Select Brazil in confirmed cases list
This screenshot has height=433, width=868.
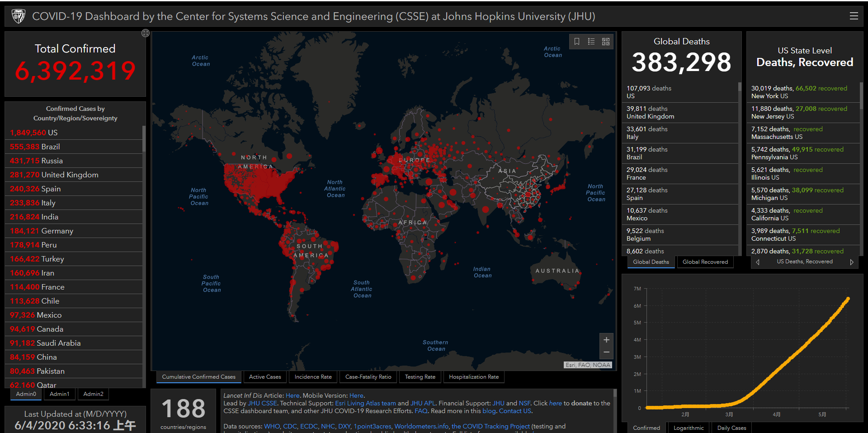(x=50, y=147)
